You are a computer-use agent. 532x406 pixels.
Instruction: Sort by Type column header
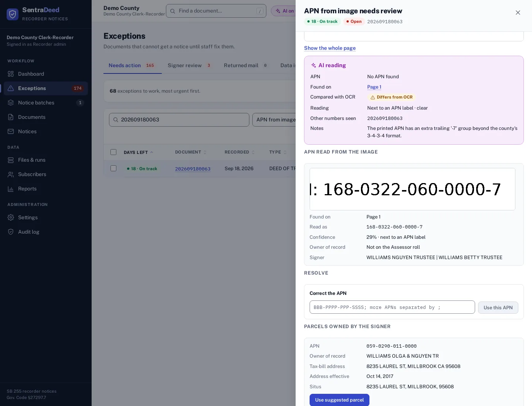[x=278, y=152]
